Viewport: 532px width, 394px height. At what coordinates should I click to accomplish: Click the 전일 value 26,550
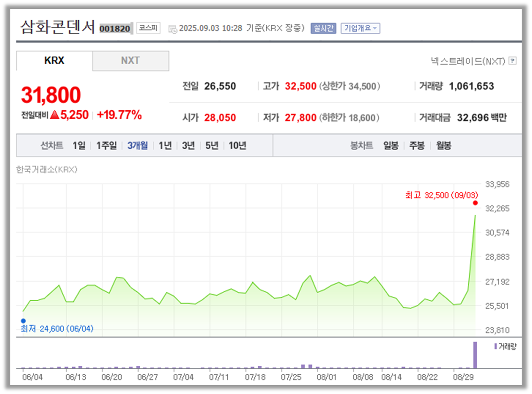pos(220,86)
